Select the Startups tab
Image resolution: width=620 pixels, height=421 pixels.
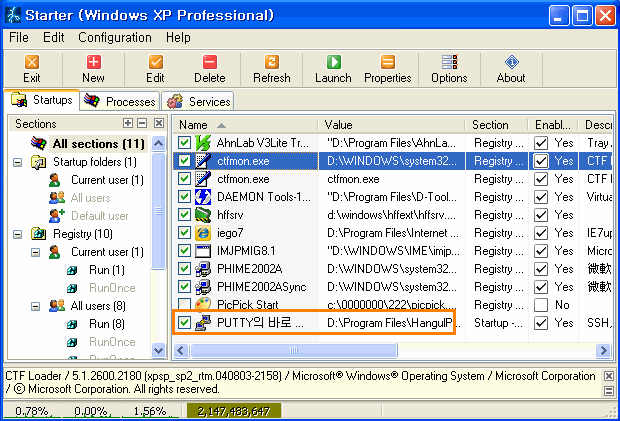pyautogui.click(x=42, y=100)
